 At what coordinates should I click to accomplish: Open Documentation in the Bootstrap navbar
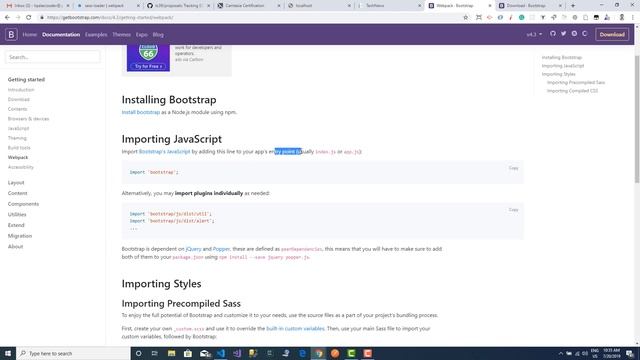pyautogui.click(x=61, y=35)
